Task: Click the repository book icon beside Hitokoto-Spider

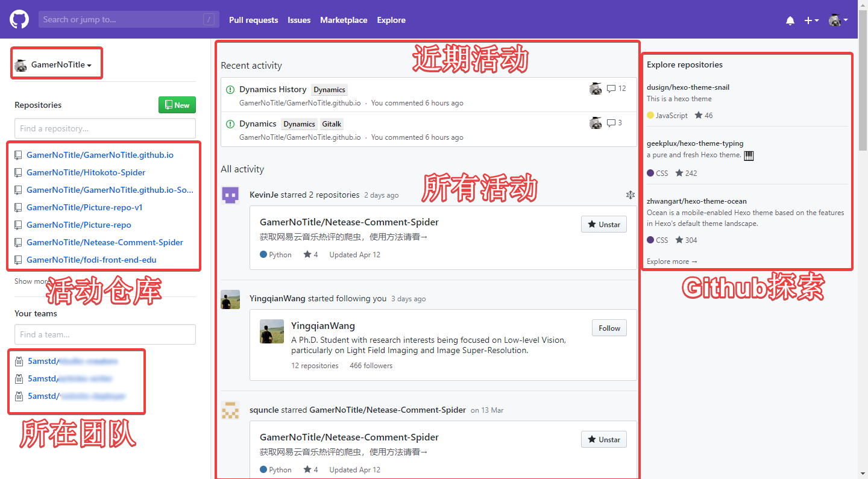Action: (18, 172)
